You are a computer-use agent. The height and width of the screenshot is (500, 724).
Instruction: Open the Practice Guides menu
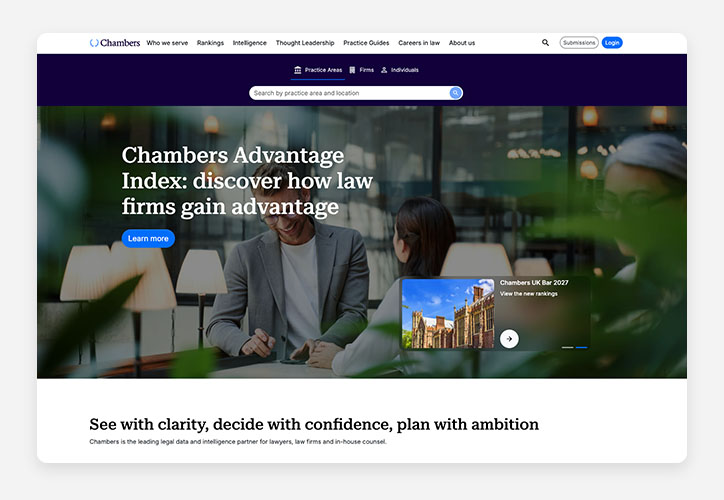point(366,43)
